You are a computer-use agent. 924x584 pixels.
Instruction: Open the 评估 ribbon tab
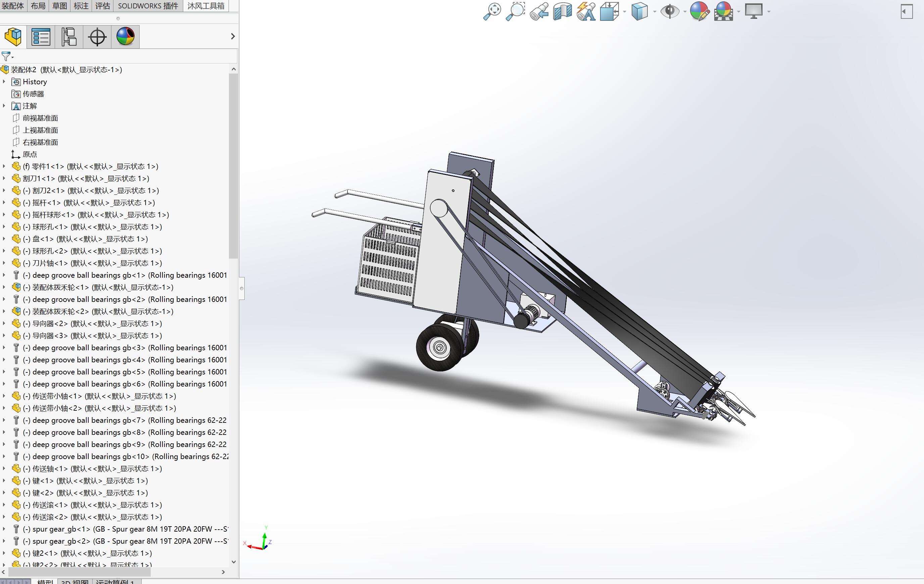click(x=102, y=6)
